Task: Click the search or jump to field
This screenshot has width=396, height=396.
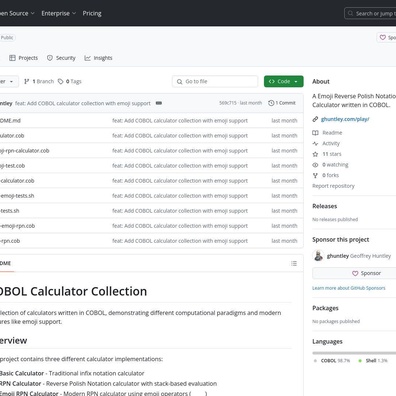Action: pos(370,14)
